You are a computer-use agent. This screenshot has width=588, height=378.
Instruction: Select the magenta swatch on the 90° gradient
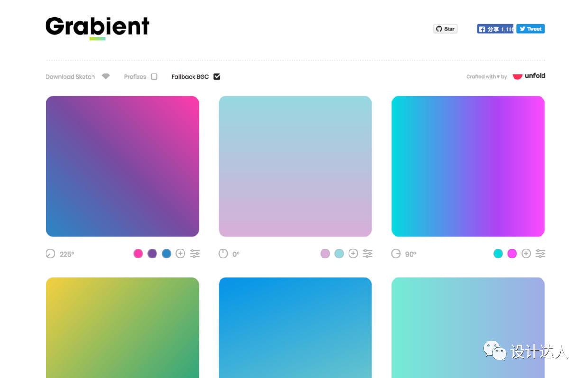(512, 254)
